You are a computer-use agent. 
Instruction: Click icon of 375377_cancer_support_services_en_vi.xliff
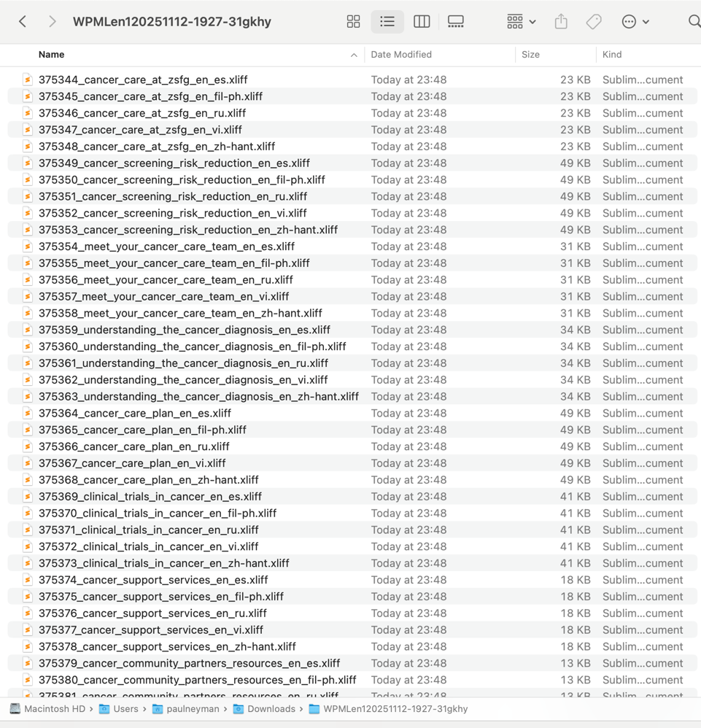28,630
